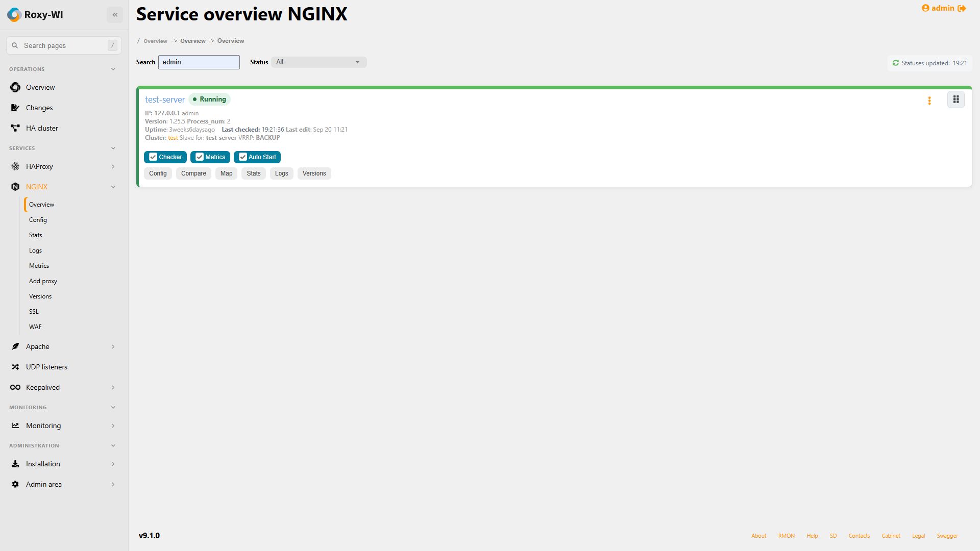
Task: Collapse the NGINX submenu chevron
Action: pos(113,187)
